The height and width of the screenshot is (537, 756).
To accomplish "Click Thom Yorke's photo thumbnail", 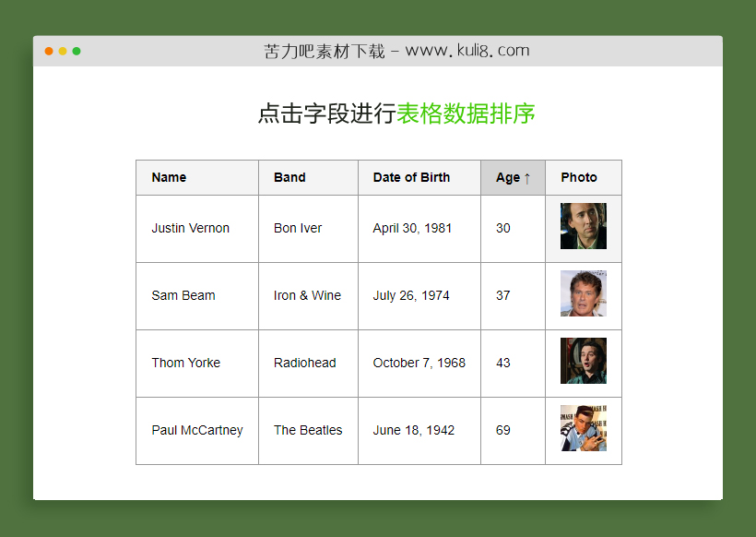I will 584,363.
